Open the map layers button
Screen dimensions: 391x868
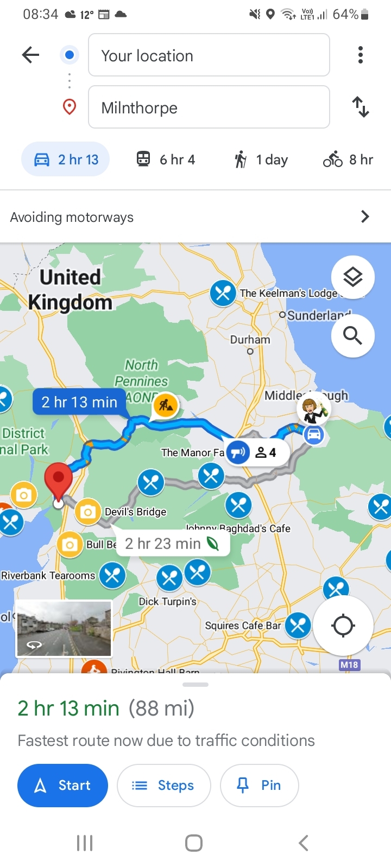pos(353,277)
